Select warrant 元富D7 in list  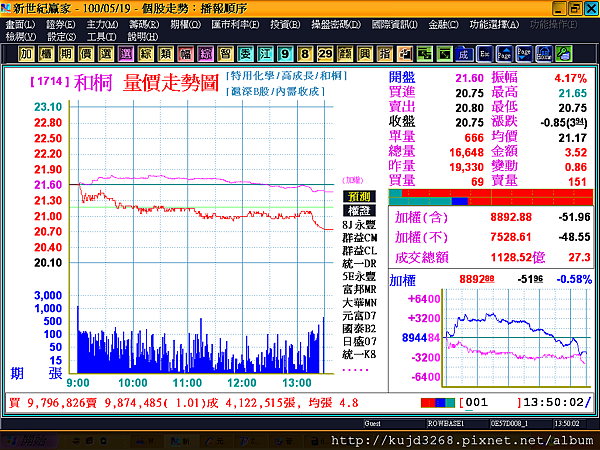pos(359,316)
